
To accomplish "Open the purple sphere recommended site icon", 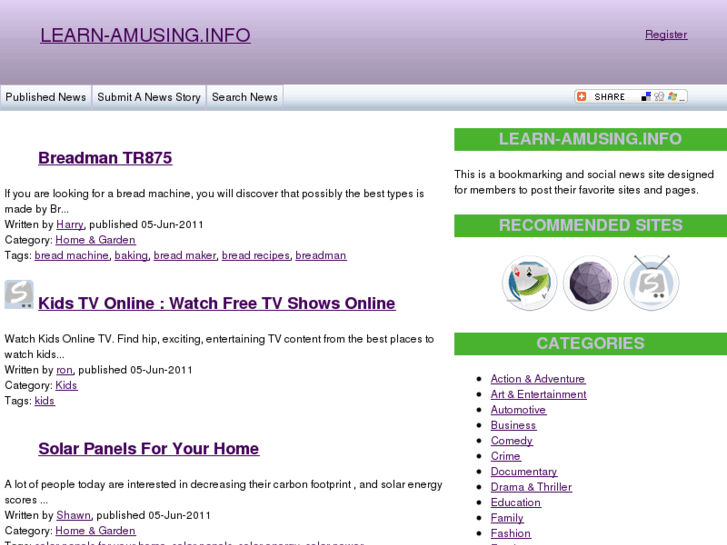I will tap(590, 282).
